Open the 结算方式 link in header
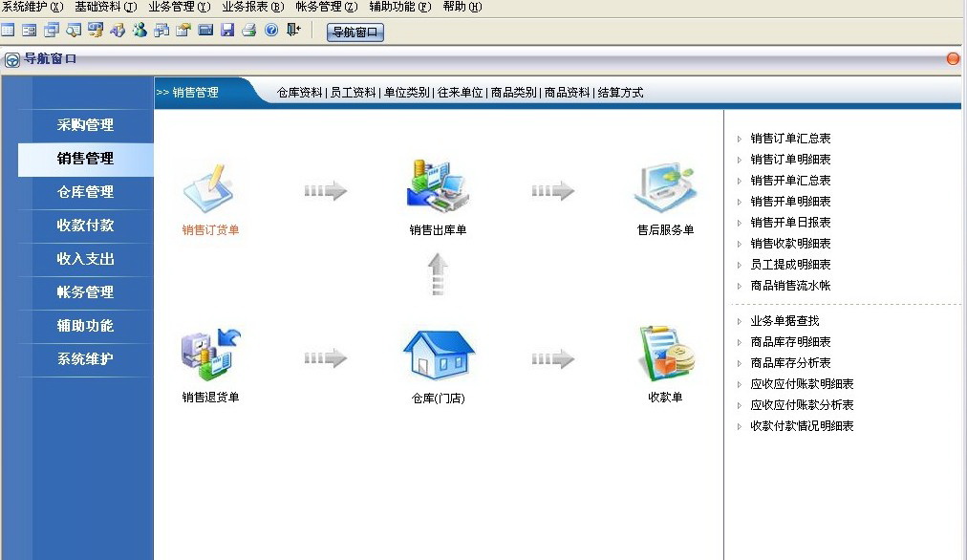 click(x=620, y=93)
